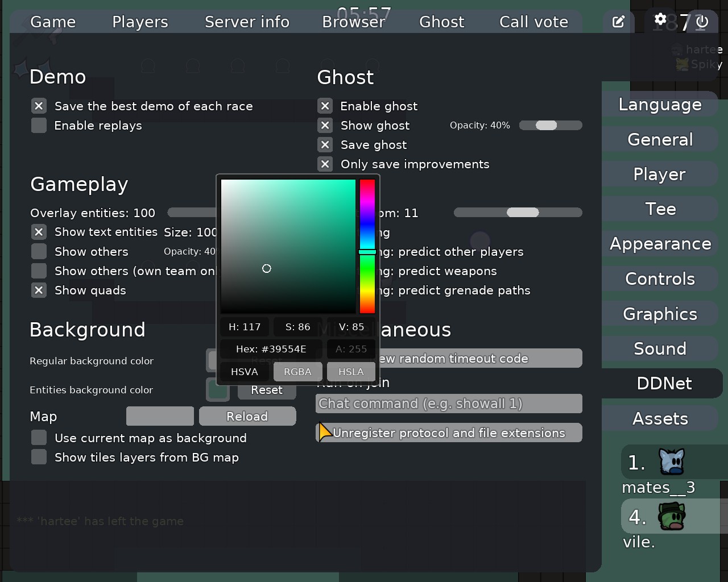Uncheck Only save improvements
This screenshot has height=582, width=728.
click(325, 164)
